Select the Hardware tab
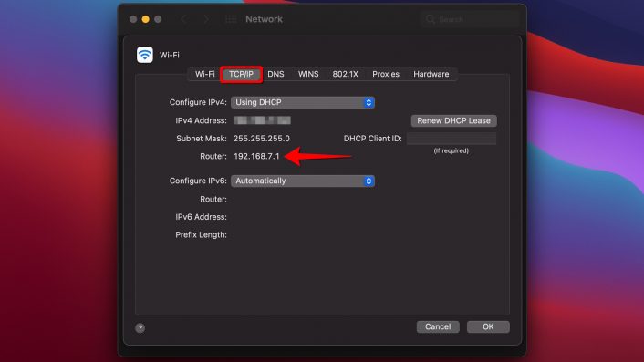 tap(431, 74)
